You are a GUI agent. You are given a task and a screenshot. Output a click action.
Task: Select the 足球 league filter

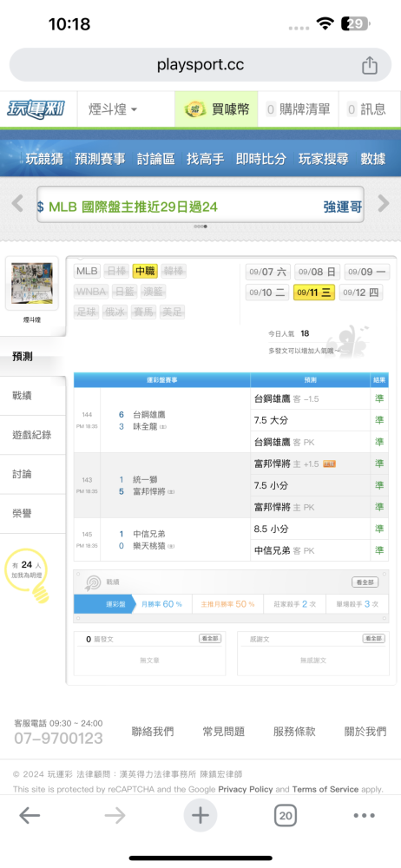tap(87, 312)
